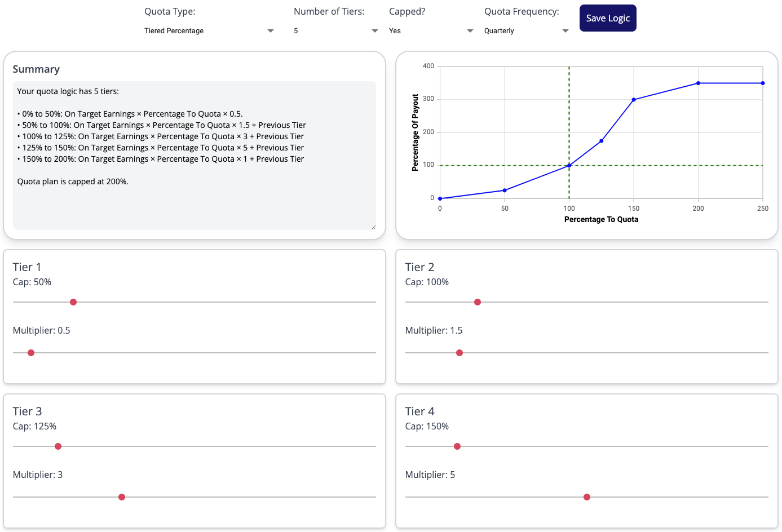Open the Capped? dropdown
Viewport: 782px width, 532px height.
click(x=431, y=31)
